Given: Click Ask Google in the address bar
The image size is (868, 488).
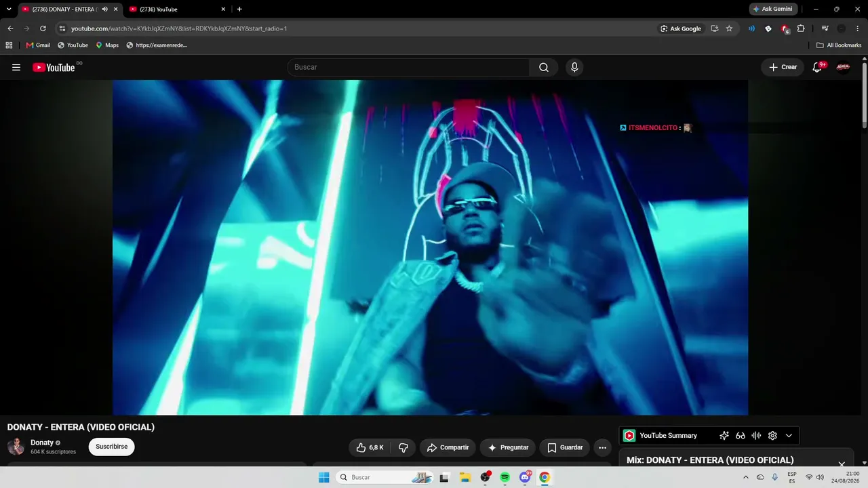Looking at the screenshot, I should pos(681,28).
